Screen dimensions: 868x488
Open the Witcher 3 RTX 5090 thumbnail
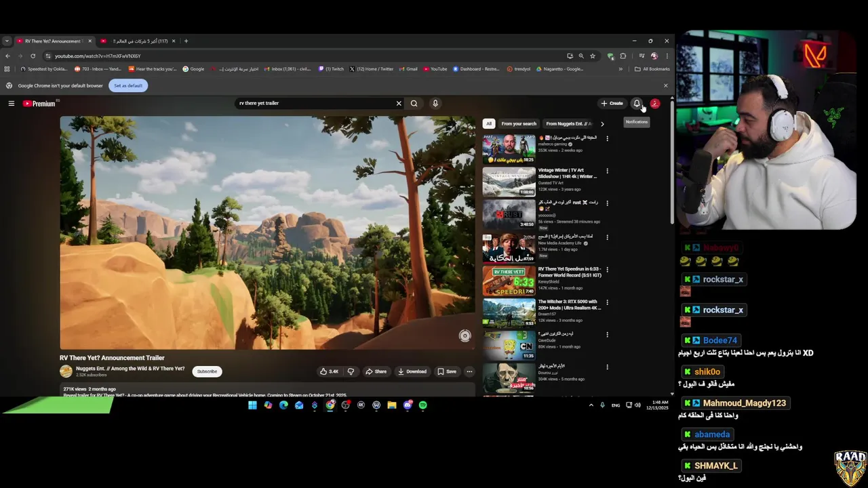coord(509,312)
